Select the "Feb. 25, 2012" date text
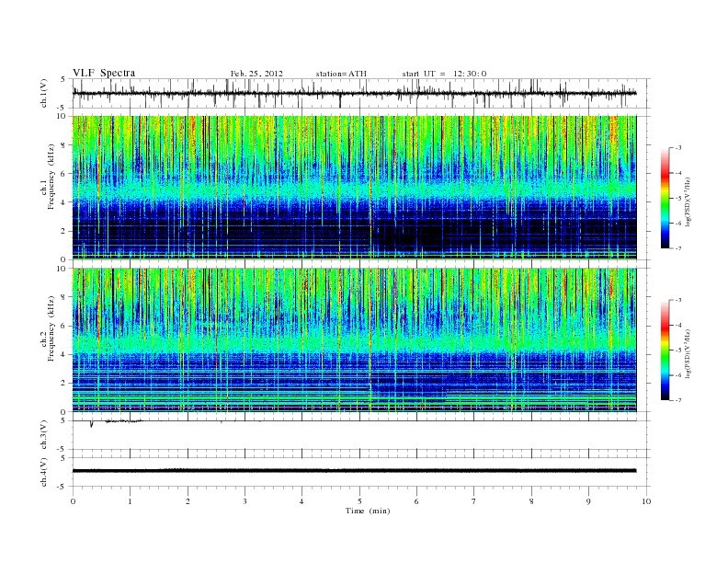Image resolution: width=728 pixels, height=563 pixels. (x=256, y=74)
